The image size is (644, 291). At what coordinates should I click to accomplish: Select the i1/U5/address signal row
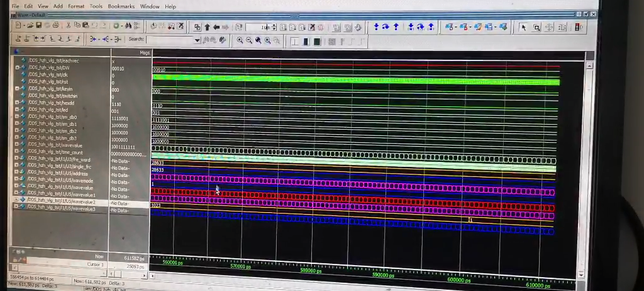point(61,173)
